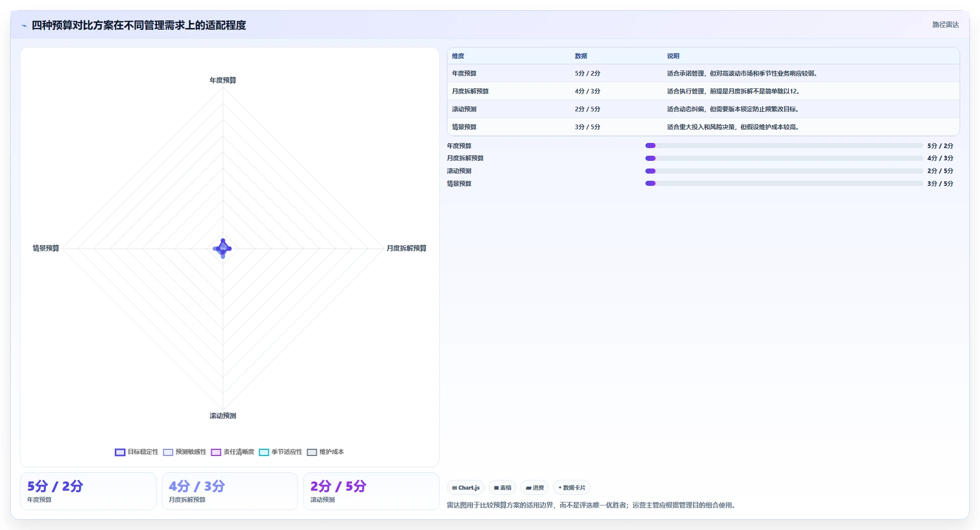Screen dimensions: 980x530
Task: Click the 月度拆解预算 axis label on the radar
Action: tap(407, 248)
